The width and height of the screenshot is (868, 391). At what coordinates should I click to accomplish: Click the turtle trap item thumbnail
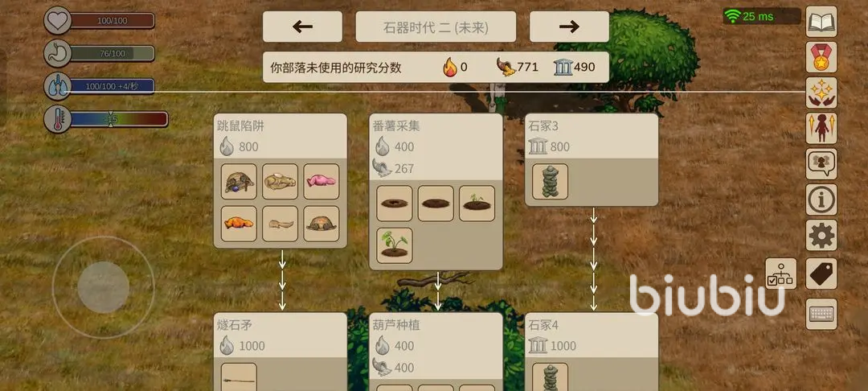point(239,181)
